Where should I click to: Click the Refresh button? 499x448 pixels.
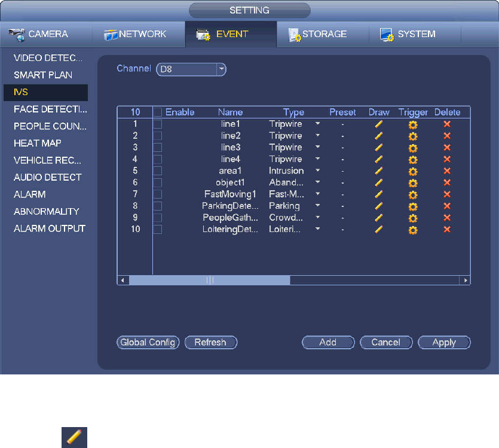click(x=211, y=342)
